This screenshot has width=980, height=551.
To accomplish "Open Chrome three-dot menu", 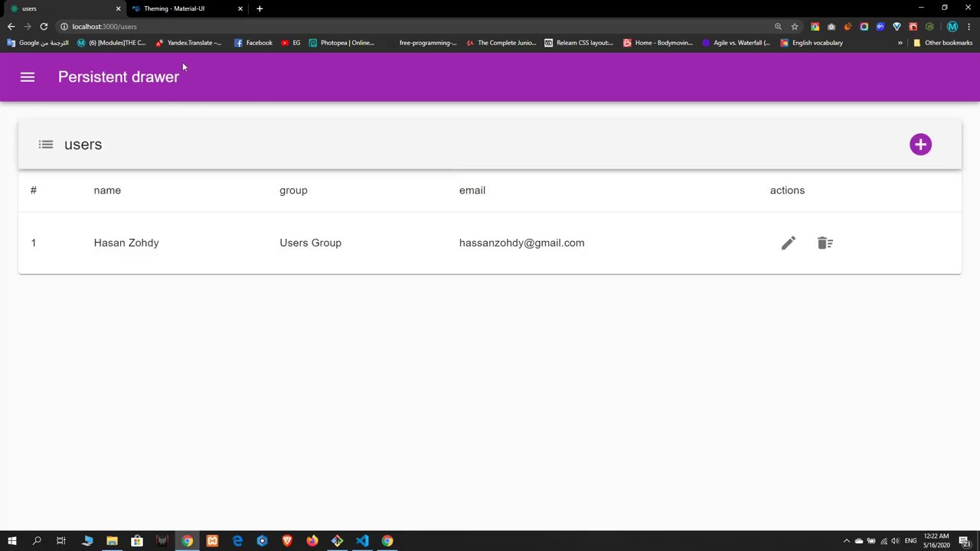I will click(x=969, y=27).
